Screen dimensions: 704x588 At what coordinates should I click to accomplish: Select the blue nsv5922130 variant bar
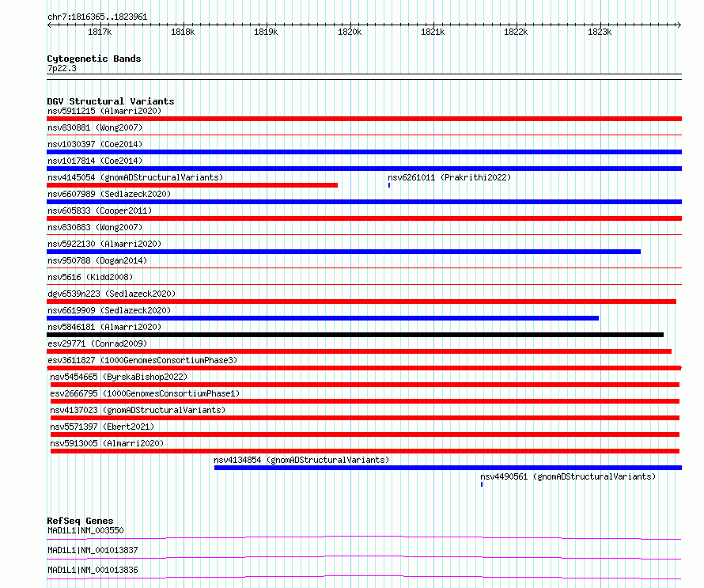click(x=343, y=252)
